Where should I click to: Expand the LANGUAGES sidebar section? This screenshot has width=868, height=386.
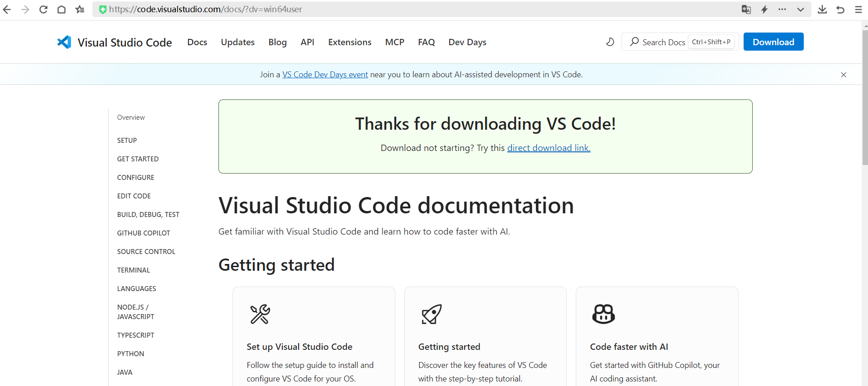pos(137,289)
